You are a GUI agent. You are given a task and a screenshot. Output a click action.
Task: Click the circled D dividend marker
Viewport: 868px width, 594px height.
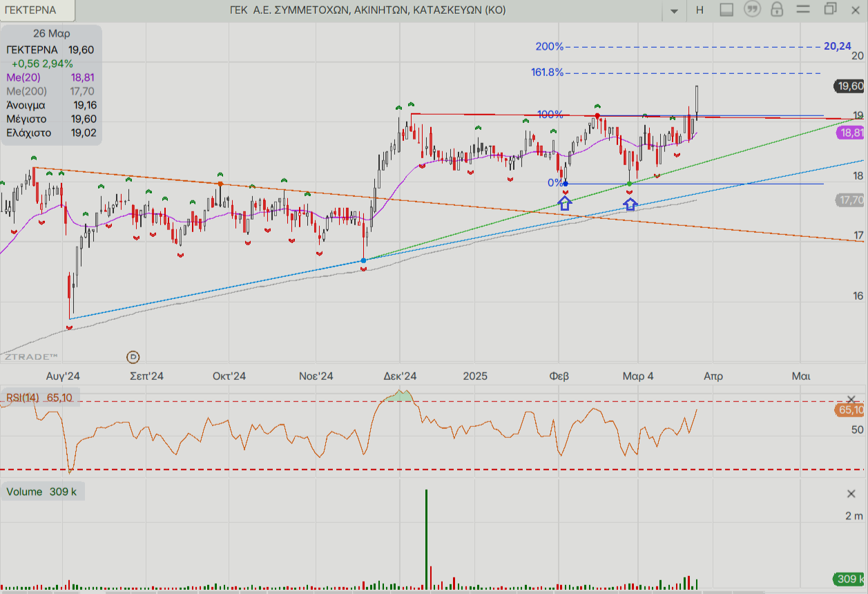[133, 357]
